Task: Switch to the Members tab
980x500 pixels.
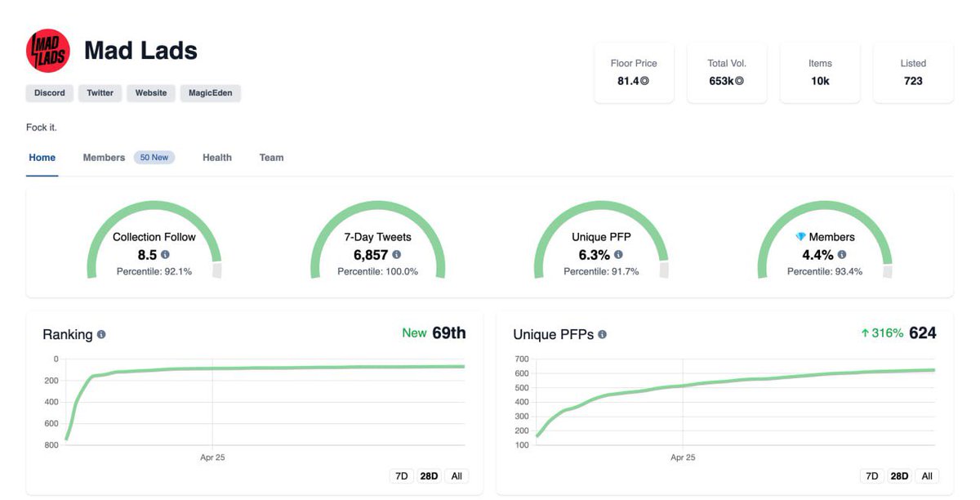Action: pyautogui.click(x=104, y=158)
